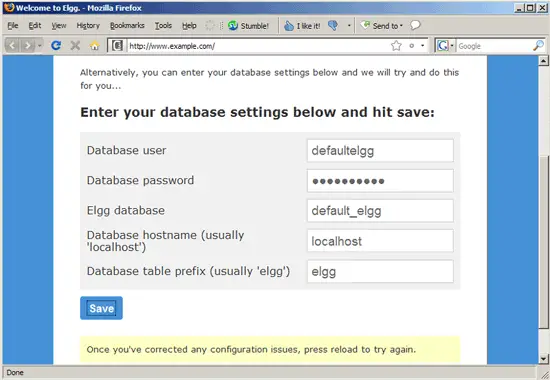Click the search magnifier icon

(538, 46)
